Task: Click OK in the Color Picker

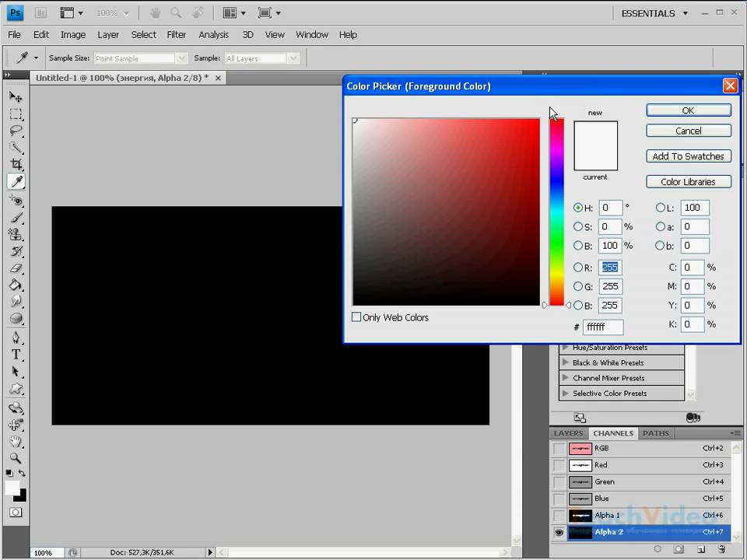Action: [689, 110]
